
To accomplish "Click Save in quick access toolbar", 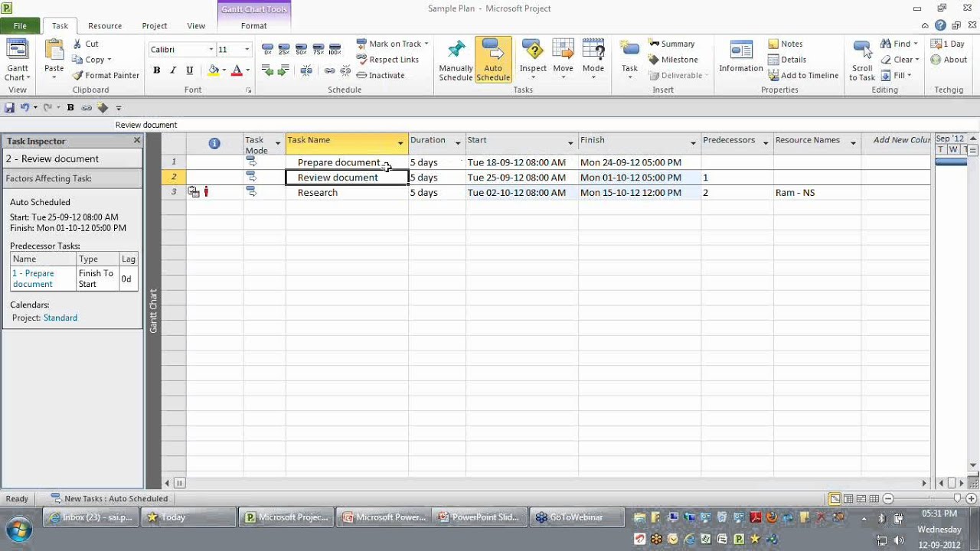I will [x=10, y=108].
